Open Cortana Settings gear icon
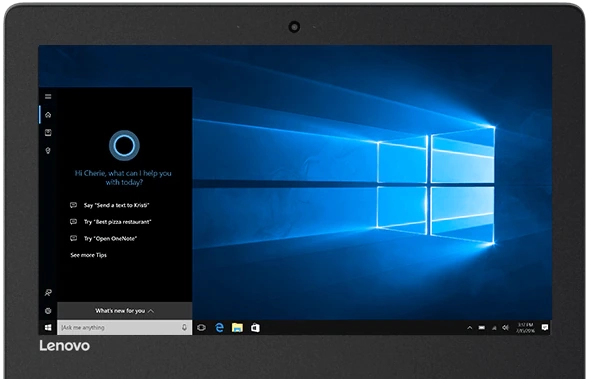The height and width of the screenshot is (379, 590). pyautogui.click(x=48, y=311)
